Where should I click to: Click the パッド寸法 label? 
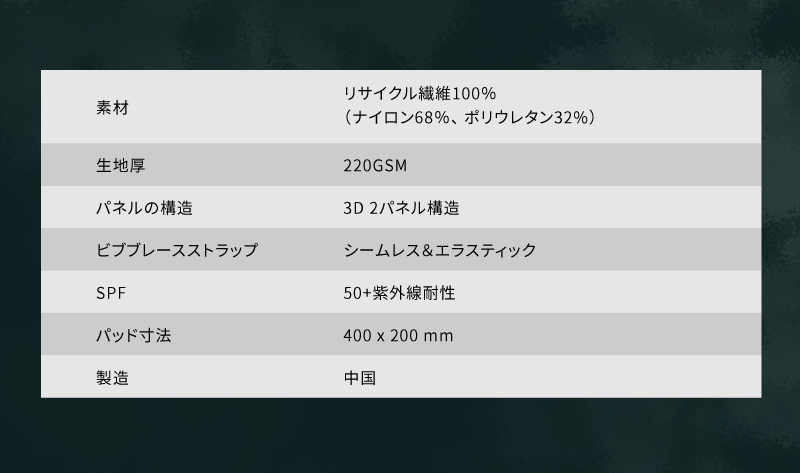point(133,335)
